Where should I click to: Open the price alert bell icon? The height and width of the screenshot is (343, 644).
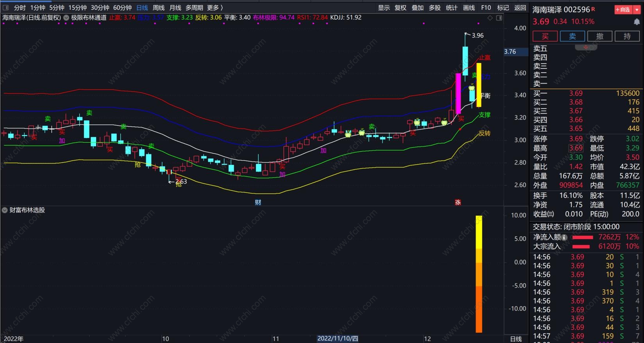(637, 22)
